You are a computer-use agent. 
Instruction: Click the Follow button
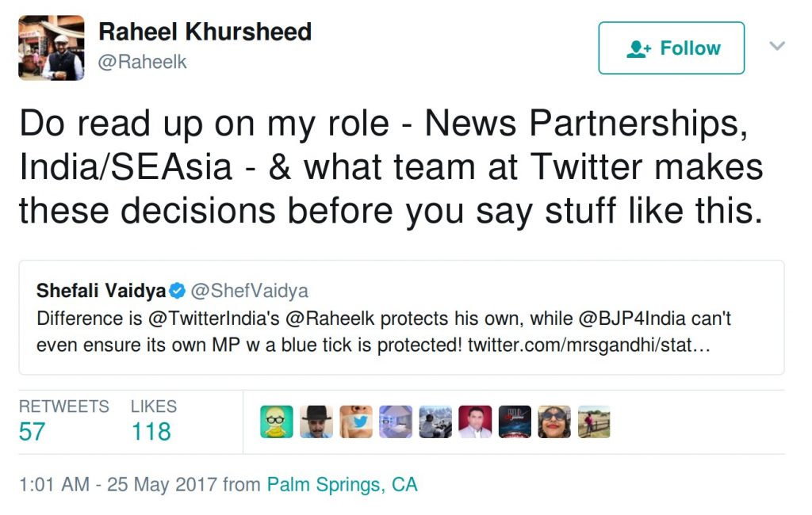(671, 48)
